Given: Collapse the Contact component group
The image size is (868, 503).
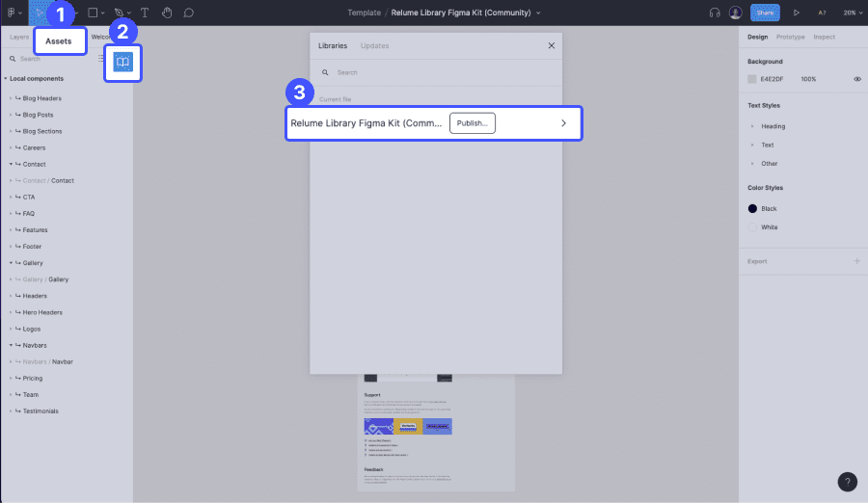Looking at the screenshot, I should tap(11, 165).
